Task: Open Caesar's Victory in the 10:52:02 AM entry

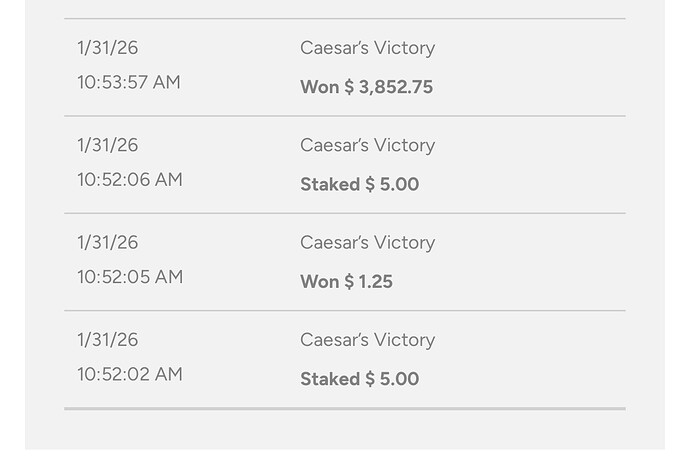Action: (367, 340)
